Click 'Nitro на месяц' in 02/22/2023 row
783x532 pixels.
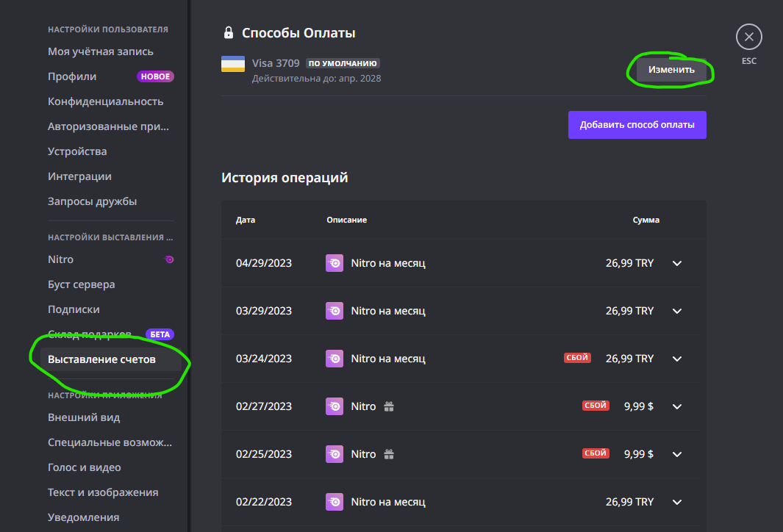(388, 502)
